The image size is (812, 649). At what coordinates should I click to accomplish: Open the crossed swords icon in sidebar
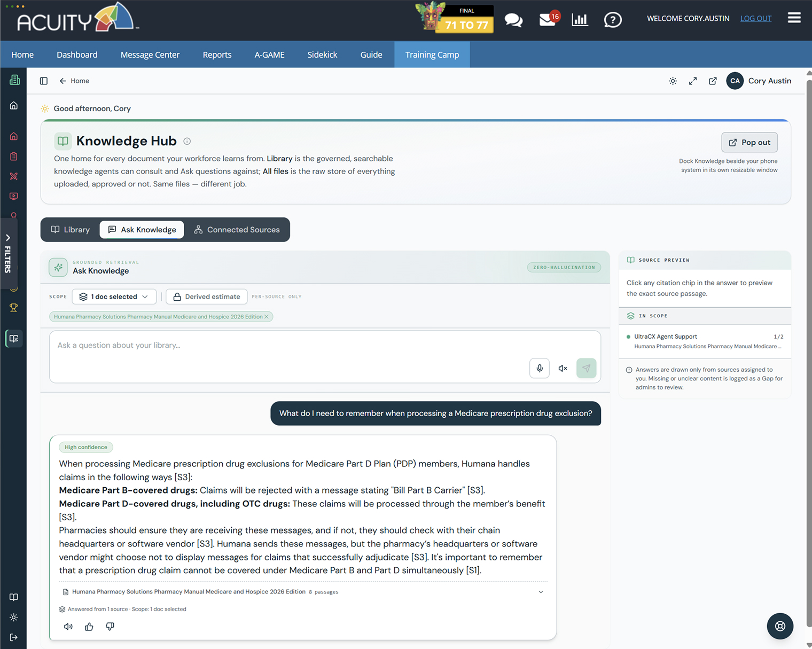click(x=14, y=176)
